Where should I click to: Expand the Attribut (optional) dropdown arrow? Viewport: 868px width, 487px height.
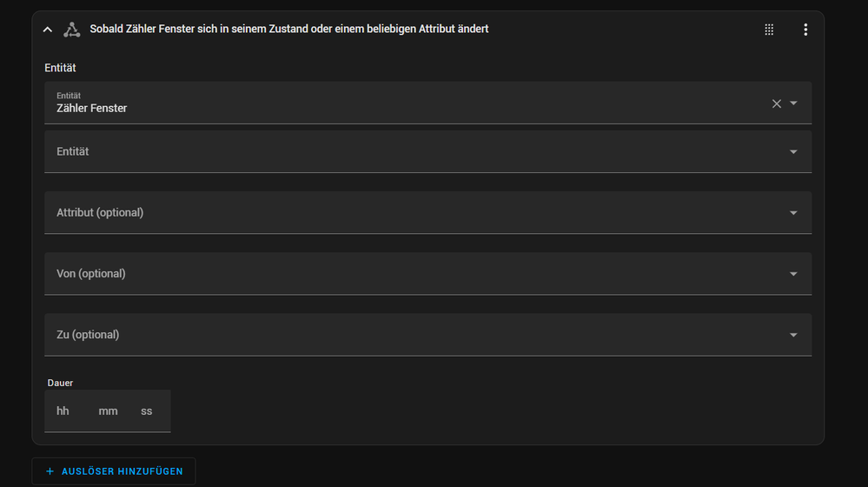point(793,213)
